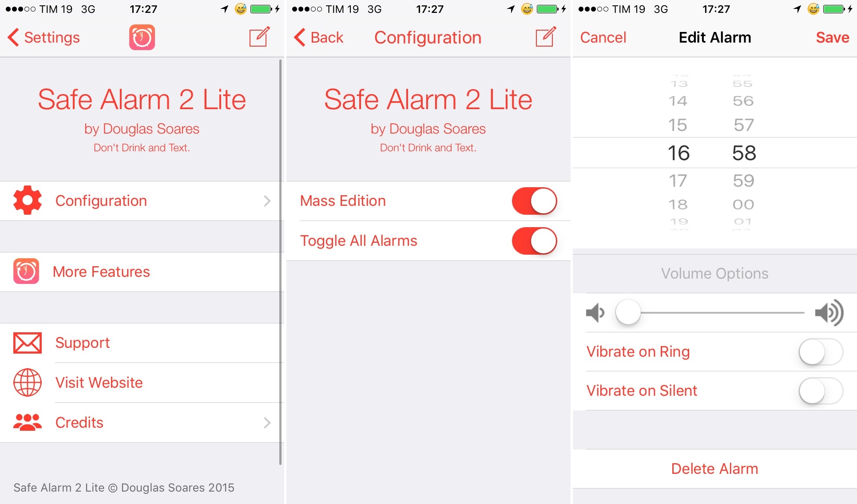The image size is (857, 504).
Task: Tap the Support envelope icon
Action: 27,342
